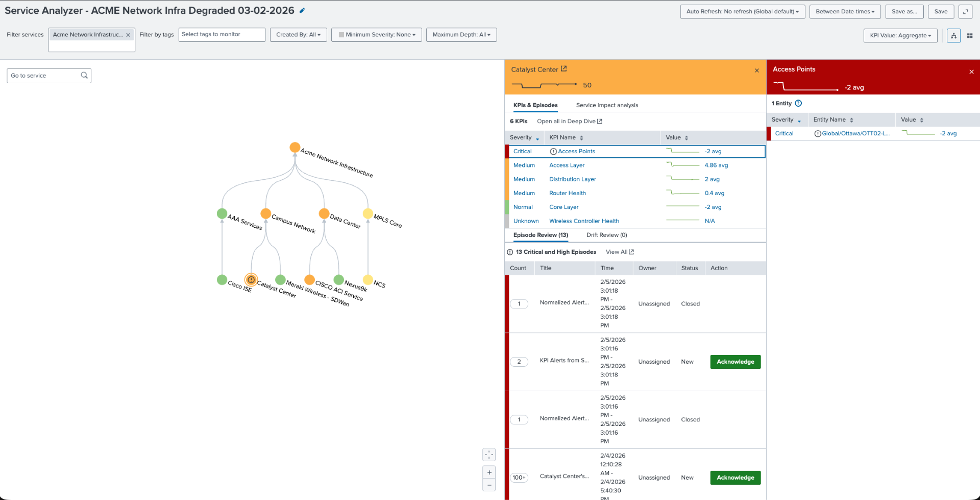This screenshot has width=980, height=500.
Task: Zoom out of the service tree
Action: tap(489, 485)
